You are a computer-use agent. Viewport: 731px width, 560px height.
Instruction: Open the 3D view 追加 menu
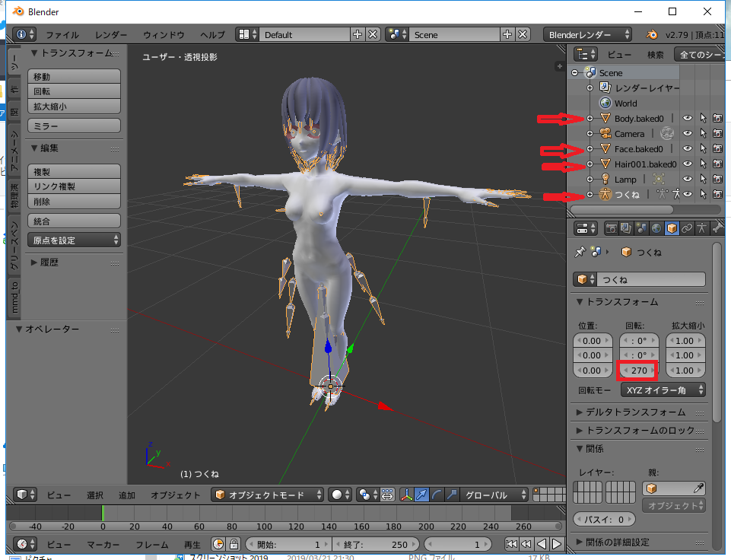[126, 495]
